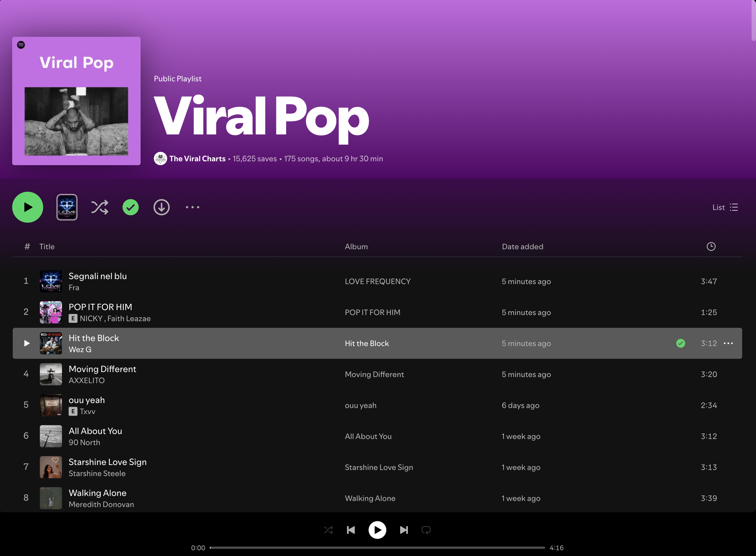Screen dimensions: 756x556
Task: Click the playback progress bar
Action: coord(377,548)
